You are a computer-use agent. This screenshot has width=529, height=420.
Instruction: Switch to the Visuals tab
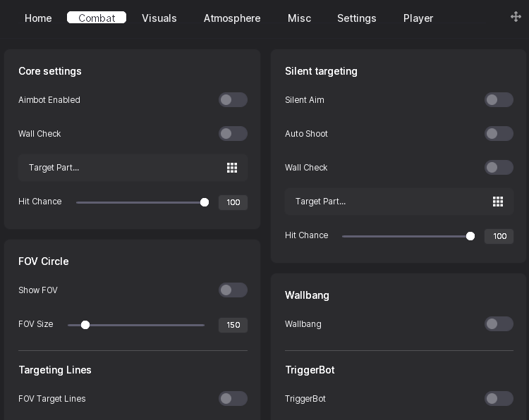(x=159, y=18)
